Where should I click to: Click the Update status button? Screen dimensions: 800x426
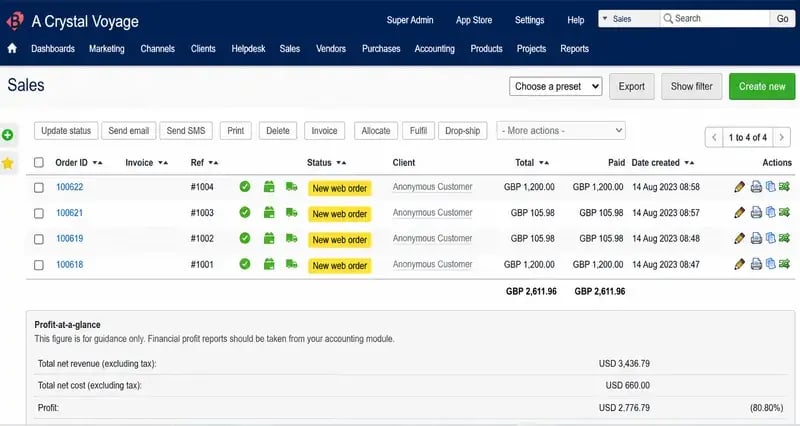pyautogui.click(x=66, y=131)
